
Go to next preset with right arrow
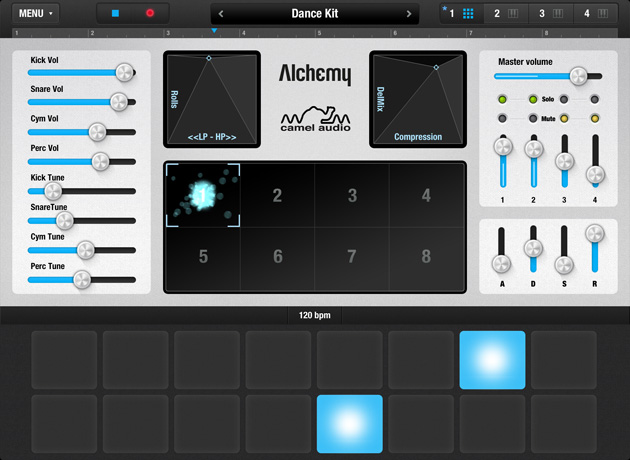point(409,14)
